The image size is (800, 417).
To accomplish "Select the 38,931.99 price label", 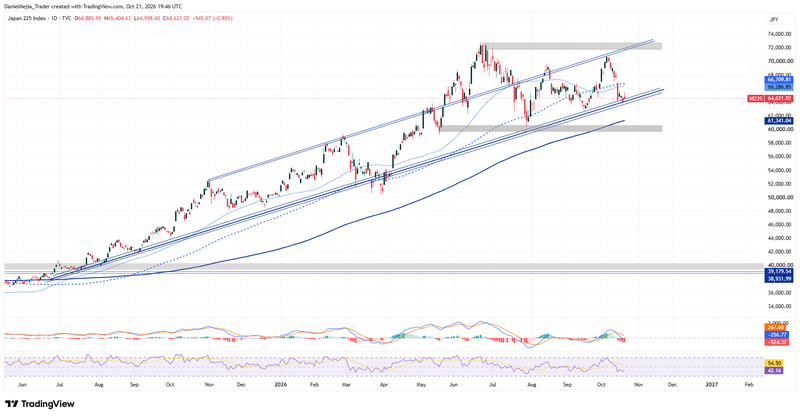I will pos(779,279).
